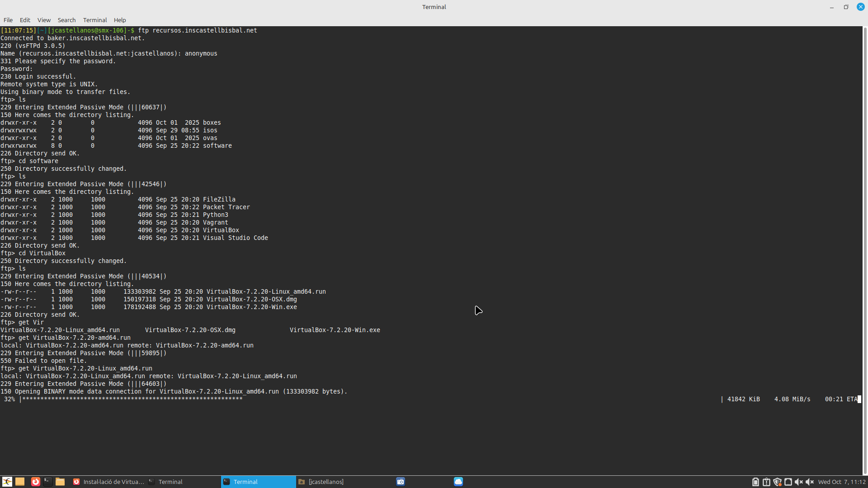Select the highlighted active Terminal taskbar button
The image size is (868, 488).
click(258, 482)
